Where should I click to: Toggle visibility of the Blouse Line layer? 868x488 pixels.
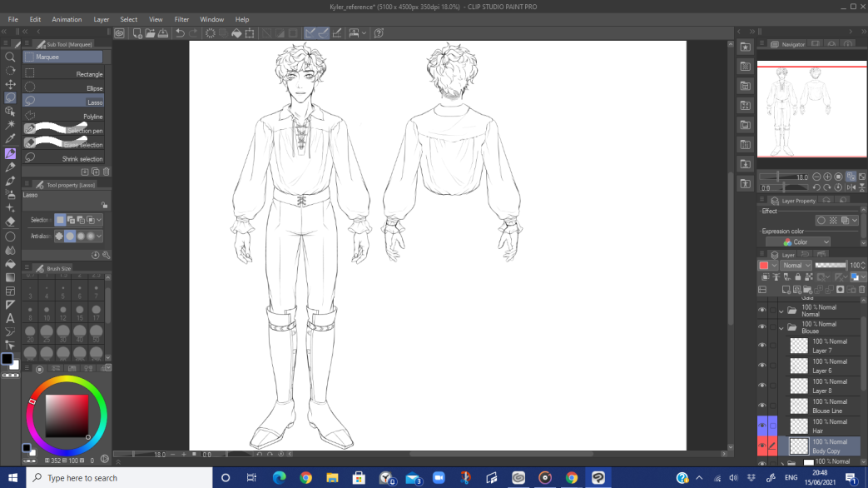pos(761,406)
